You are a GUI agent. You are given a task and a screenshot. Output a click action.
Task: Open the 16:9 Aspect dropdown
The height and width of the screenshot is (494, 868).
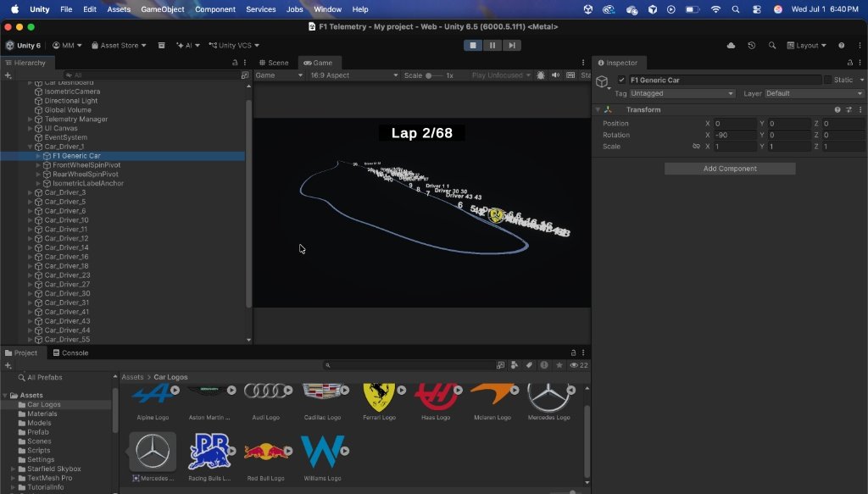(x=353, y=75)
